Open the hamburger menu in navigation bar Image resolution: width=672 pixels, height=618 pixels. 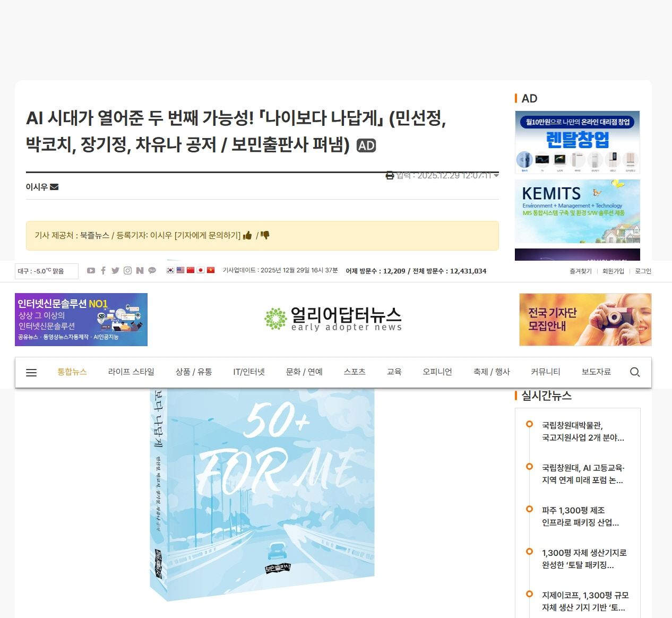click(31, 372)
